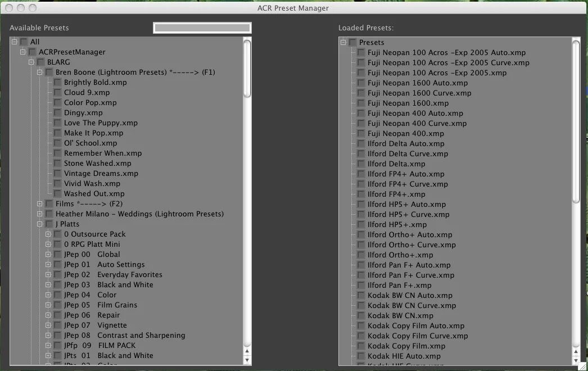Select JPep 01 Auto Settings folder row

[x=104, y=264]
